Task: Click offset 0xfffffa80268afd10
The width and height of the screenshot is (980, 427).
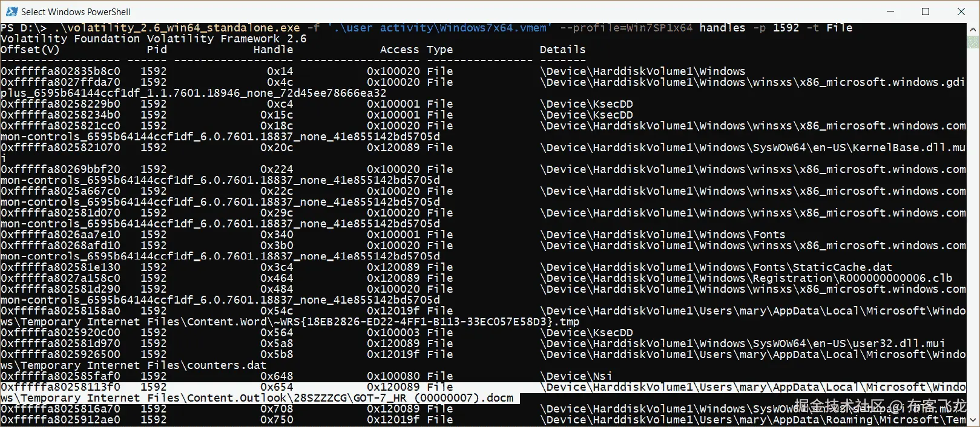Action: point(61,246)
